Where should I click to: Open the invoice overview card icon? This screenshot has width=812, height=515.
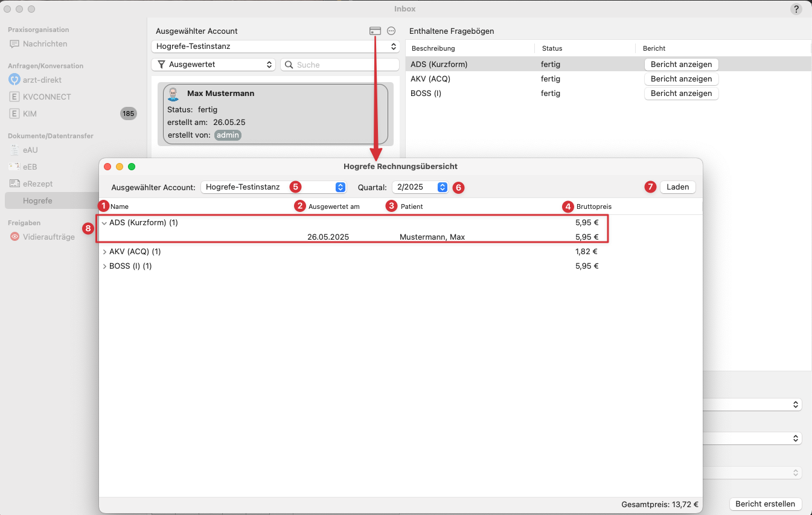tap(375, 31)
